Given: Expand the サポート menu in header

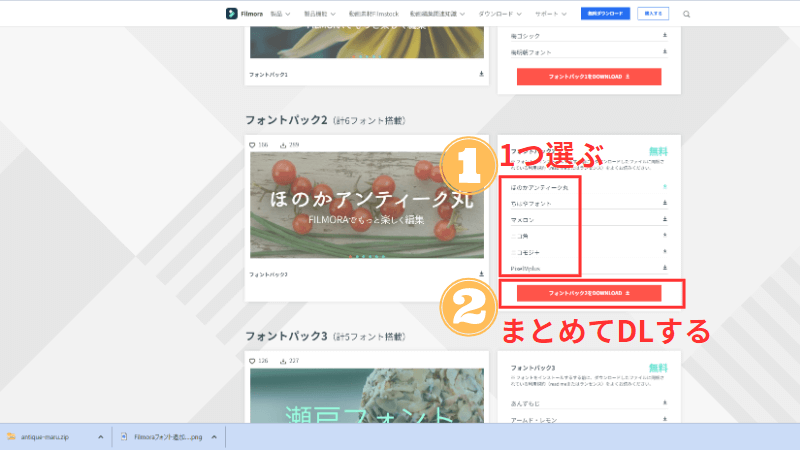Looking at the screenshot, I should tap(551, 14).
